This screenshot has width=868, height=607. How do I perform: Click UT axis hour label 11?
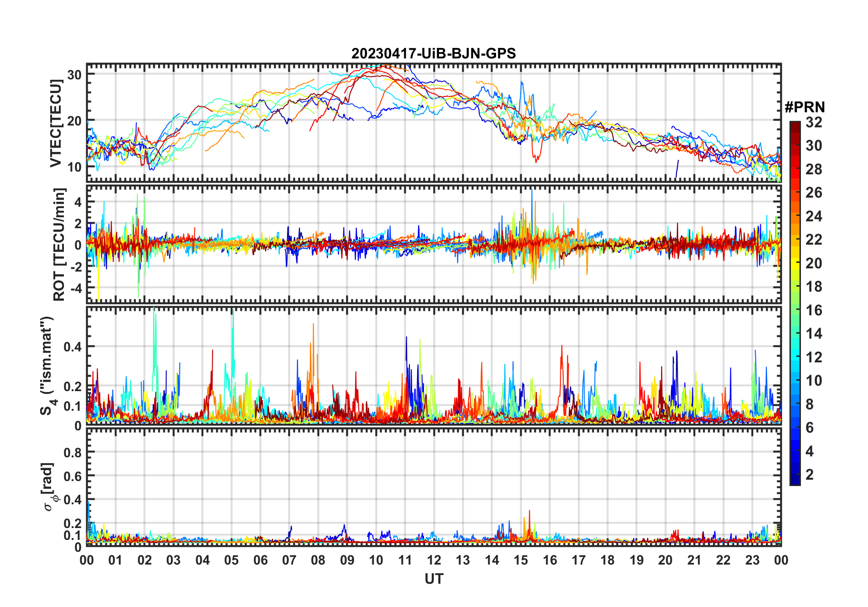[x=405, y=560]
